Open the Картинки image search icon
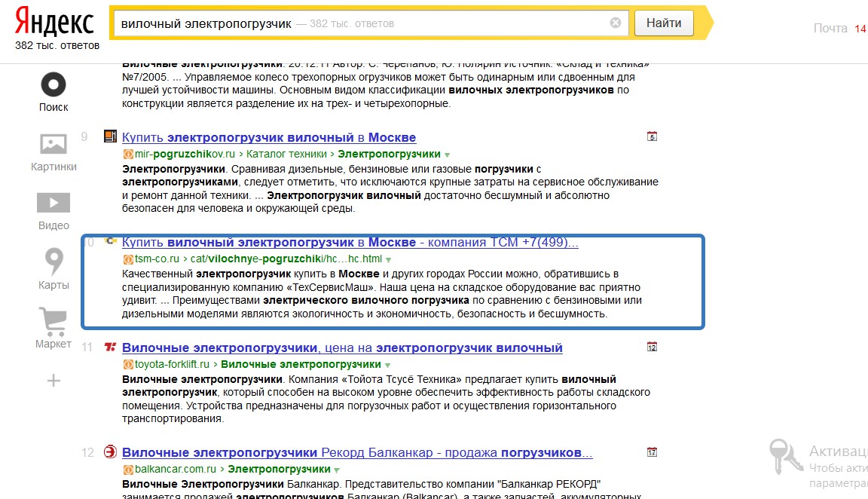This screenshot has width=868, height=499. coord(53,143)
